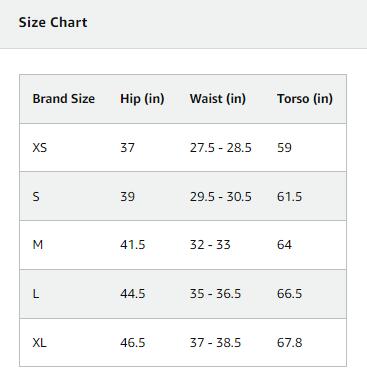The height and width of the screenshot is (389, 367).
Task: Click waist range 37 - 38.5
Action: [215, 342]
